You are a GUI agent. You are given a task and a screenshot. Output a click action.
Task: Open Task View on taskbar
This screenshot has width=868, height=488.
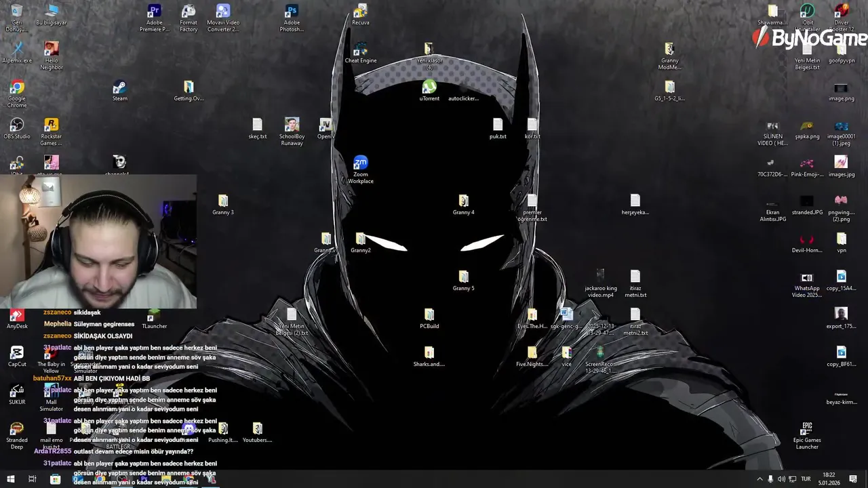click(x=32, y=479)
